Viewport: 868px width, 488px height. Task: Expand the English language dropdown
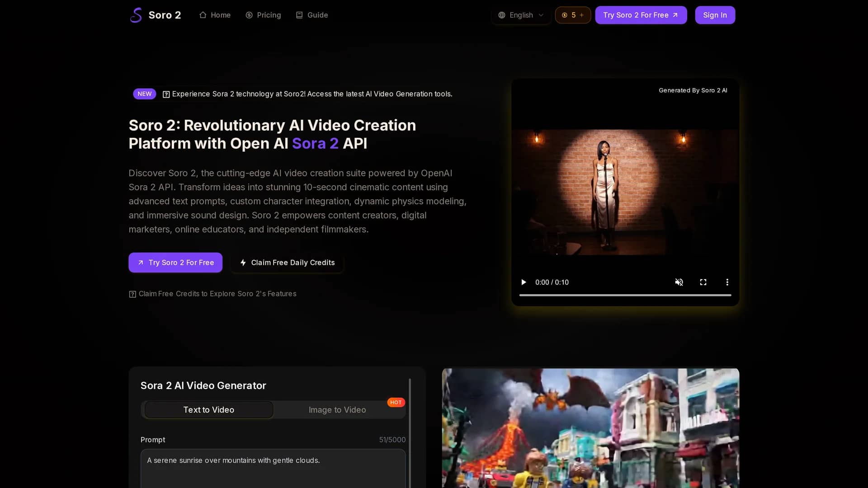pyautogui.click(x=521, y=15)
